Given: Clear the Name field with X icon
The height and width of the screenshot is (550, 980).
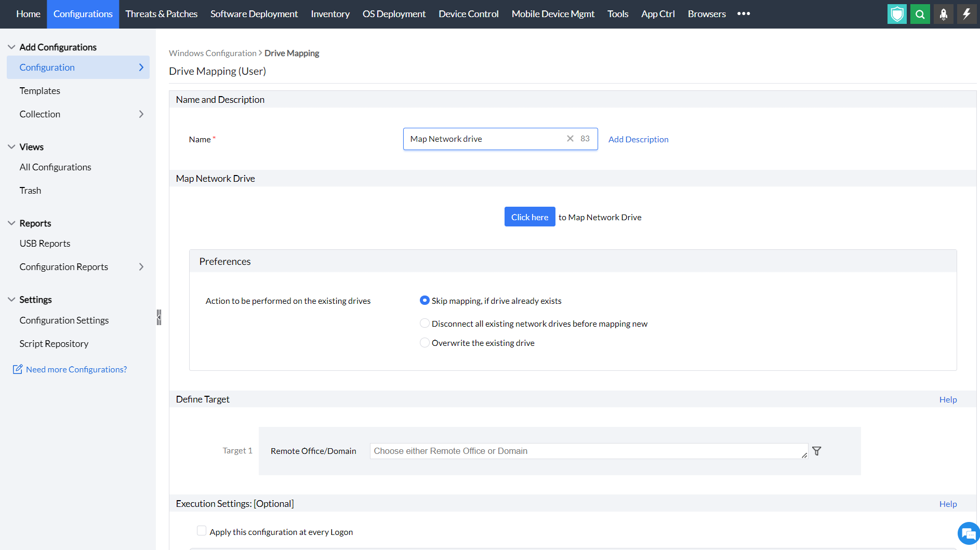Looking at the screenshot, I should click(x=570, y=139).
